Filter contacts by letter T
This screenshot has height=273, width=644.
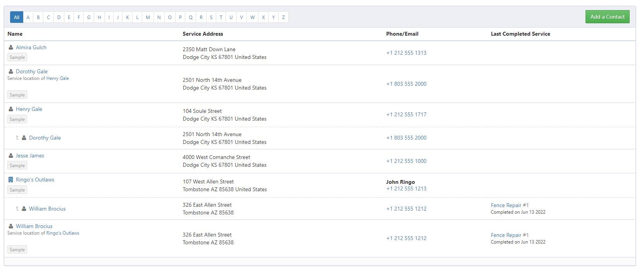221,17
